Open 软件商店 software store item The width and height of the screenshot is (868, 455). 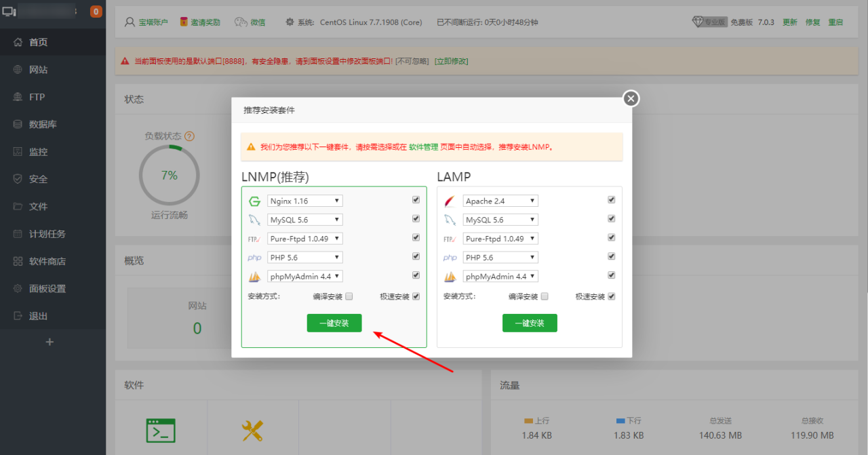53,261
